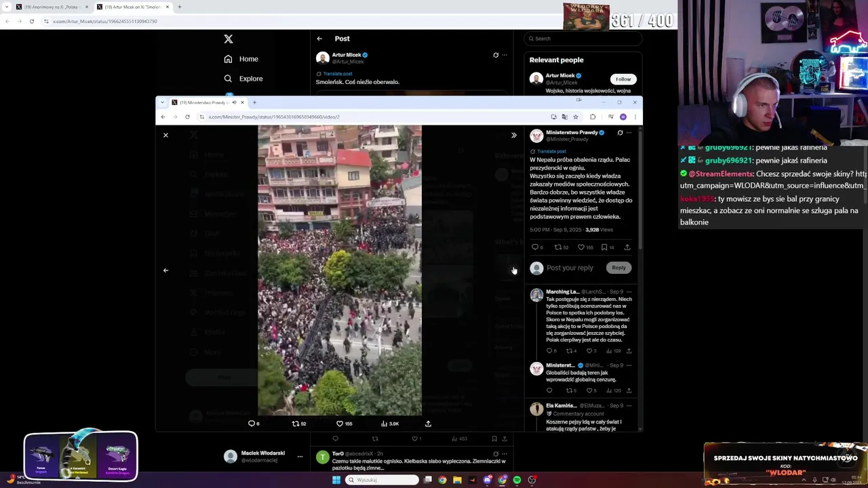Click Search field in background X window

click(x=583, y=39)
